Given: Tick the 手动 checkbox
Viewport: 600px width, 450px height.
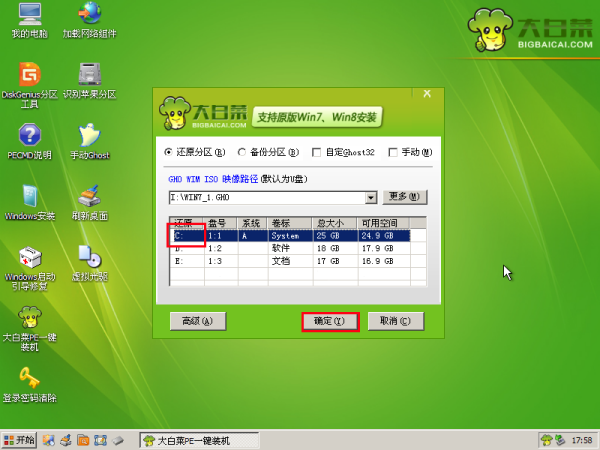Looking at the screenshot, I should [x=393, y=153].
